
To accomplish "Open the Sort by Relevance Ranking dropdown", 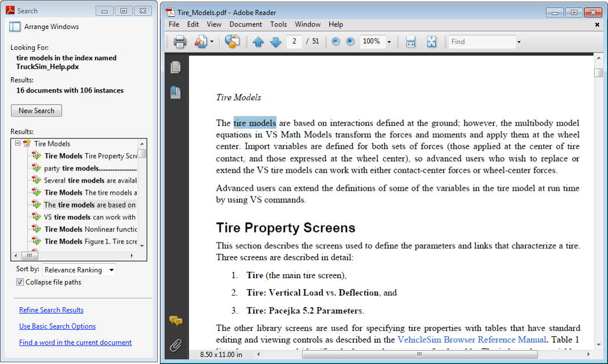I will click(x=79, y=270).
